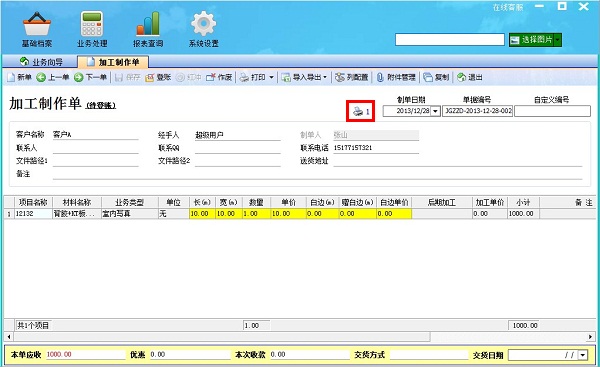Click the search box beside 选择图片
The width and height of the screenshot is (600, 367).
pyautogui.click(x=450, y=40)
